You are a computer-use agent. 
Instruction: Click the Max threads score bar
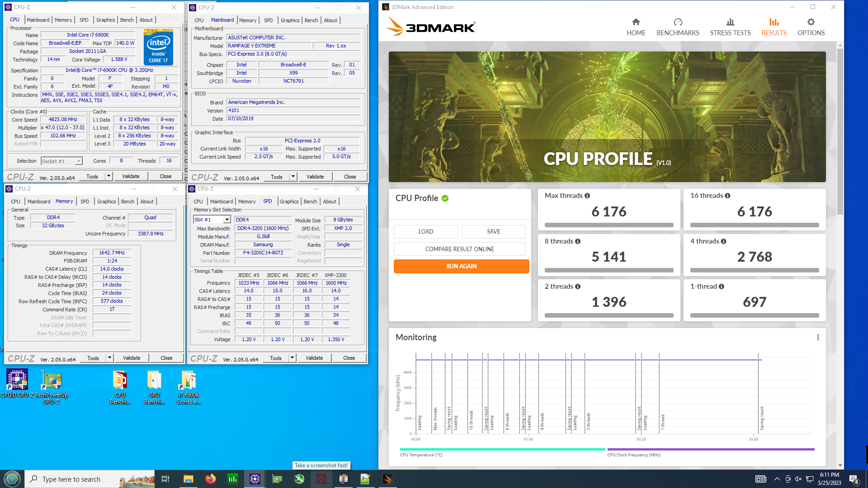[x=609, y=225]
